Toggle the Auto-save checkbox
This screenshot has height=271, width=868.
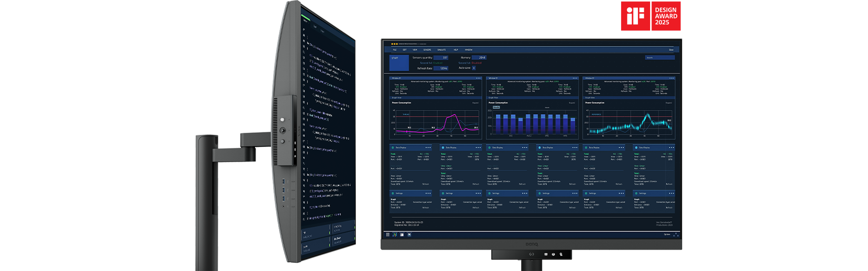(x=474, y=68)
